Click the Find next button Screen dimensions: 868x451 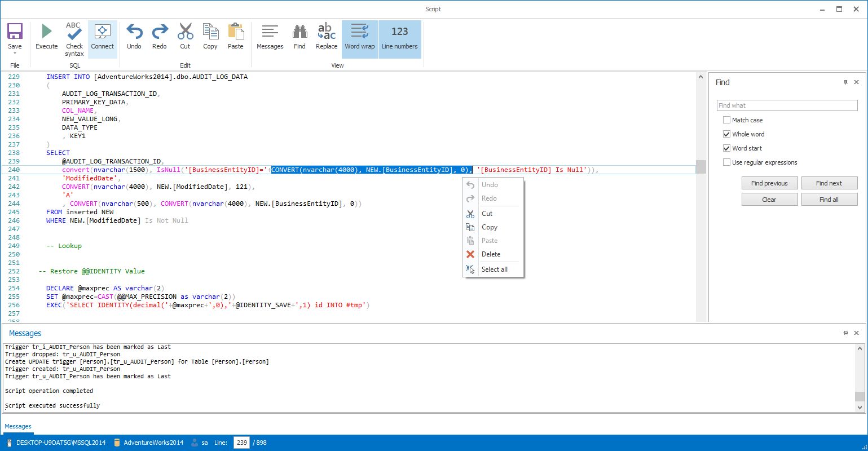point(829,183)
